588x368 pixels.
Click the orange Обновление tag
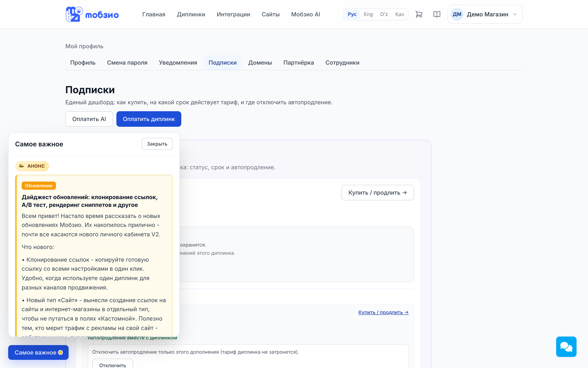(x=39, y=186)
